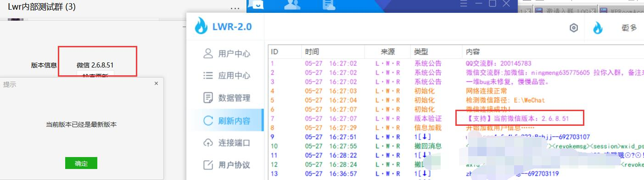Click the cloud upload icon beside 连接端口
The image size is (644, 180).
[x=208, y=143]
